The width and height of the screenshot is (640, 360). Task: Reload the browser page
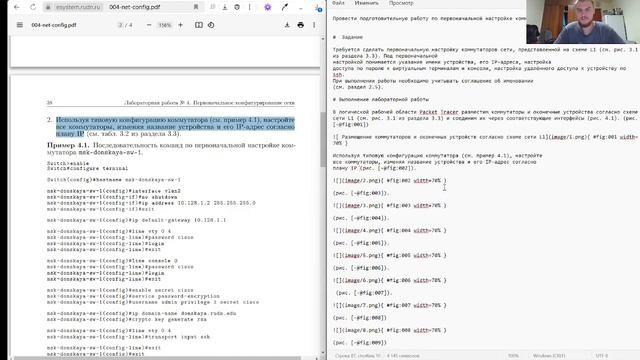pos(33,7)
